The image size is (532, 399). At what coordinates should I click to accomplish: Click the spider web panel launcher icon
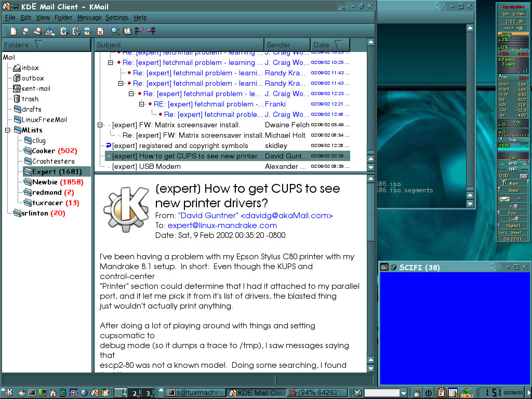pos(73,393)
